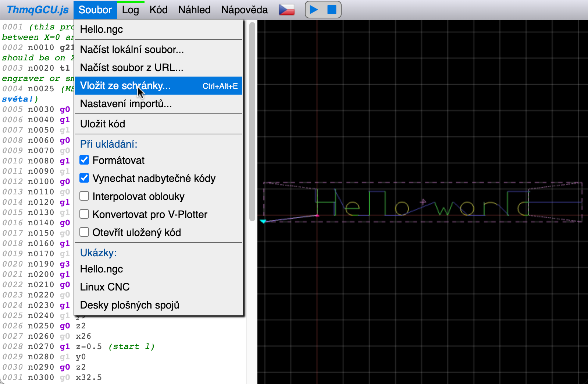588x384 pixels.
Task: Load the Linux CNC sample
Action: pyautogui.click(x=105, y=287)
